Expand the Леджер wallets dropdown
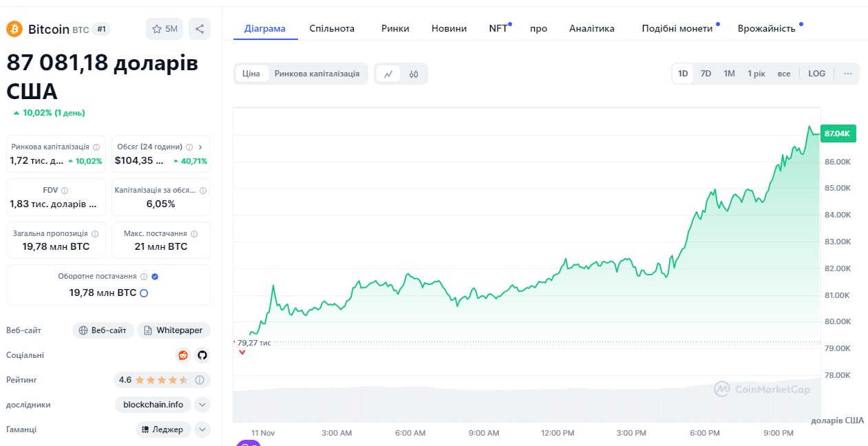868x446 pixels. [202, 429]
